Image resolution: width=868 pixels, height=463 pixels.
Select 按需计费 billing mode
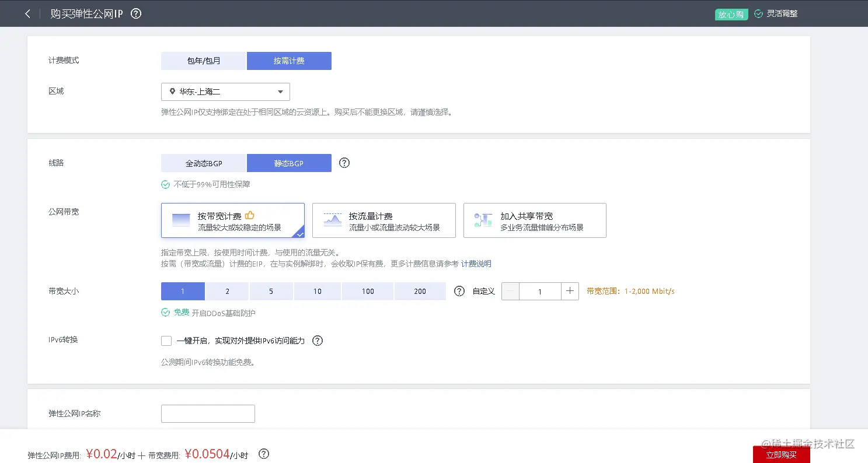pos(289,61)
